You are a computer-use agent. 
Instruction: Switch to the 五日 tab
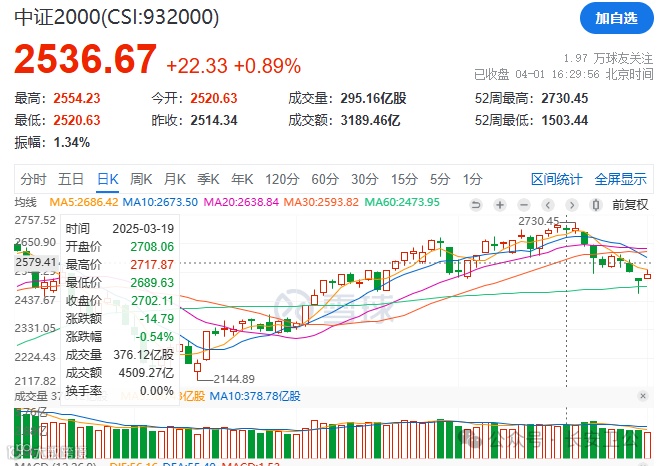click(71, 179)
